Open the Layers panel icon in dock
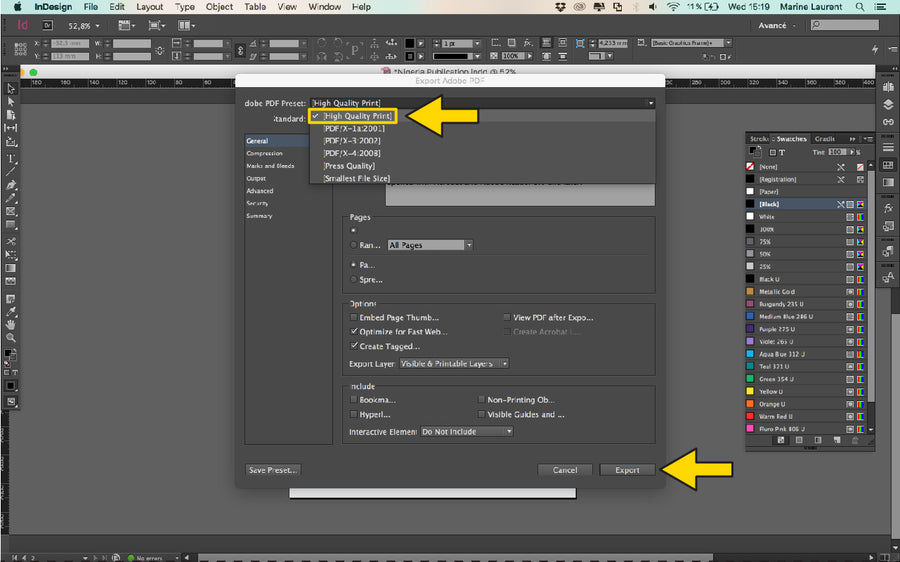The image size is (900, 562). [888, 104]
